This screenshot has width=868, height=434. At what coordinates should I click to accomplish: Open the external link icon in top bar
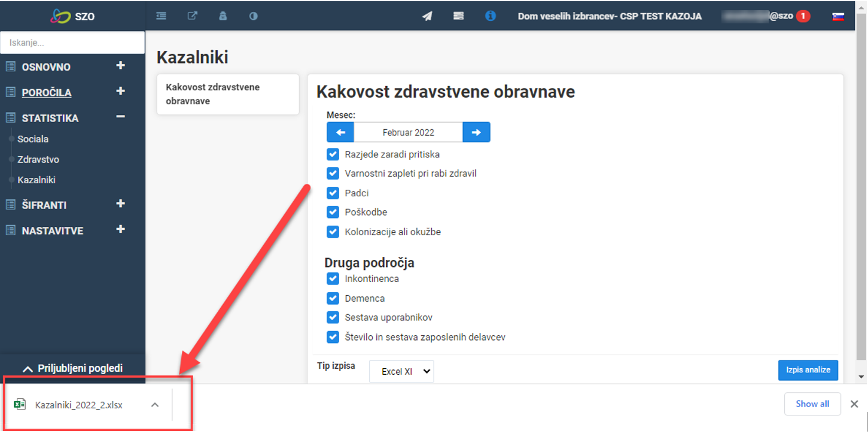(x=192, y=16)
